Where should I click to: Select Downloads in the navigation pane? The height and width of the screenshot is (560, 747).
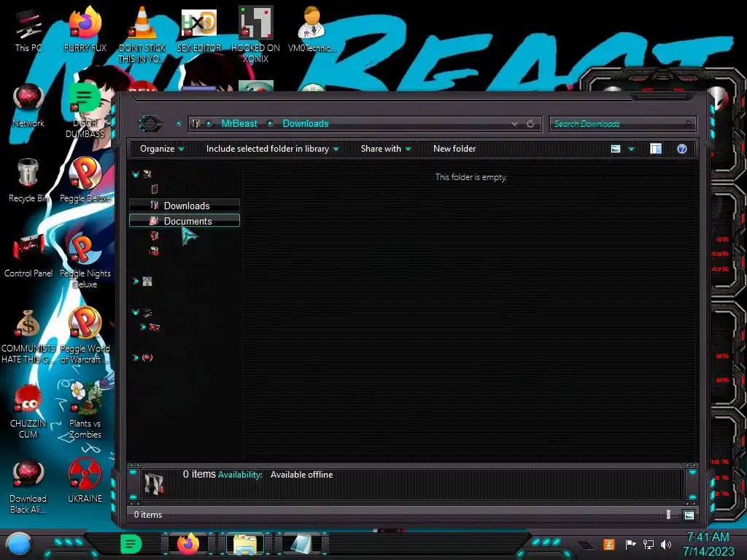click(x=185, y=205)
